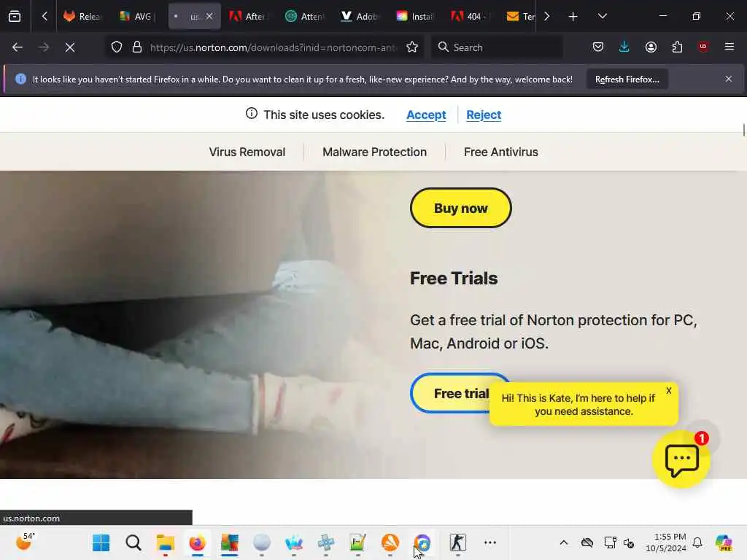Screen dimensions: 747x560
Task: Switch to the Adobe V-logo tab
Action: [360, 17]
